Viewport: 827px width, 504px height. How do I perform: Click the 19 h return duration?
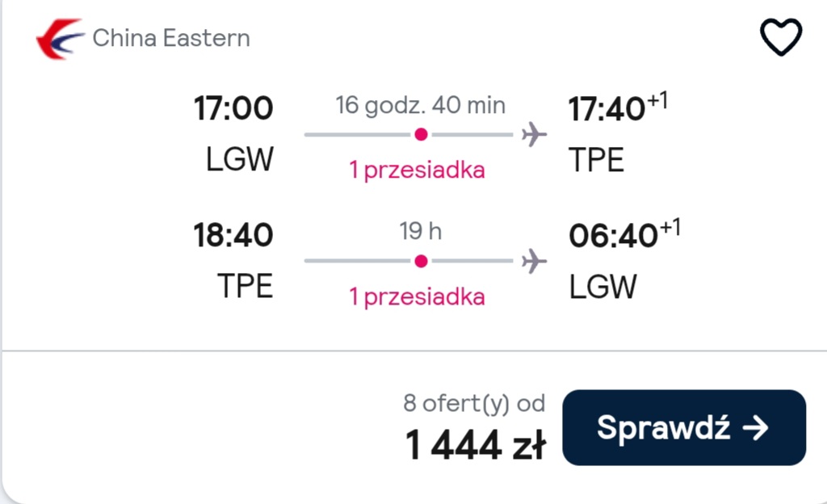420,231
